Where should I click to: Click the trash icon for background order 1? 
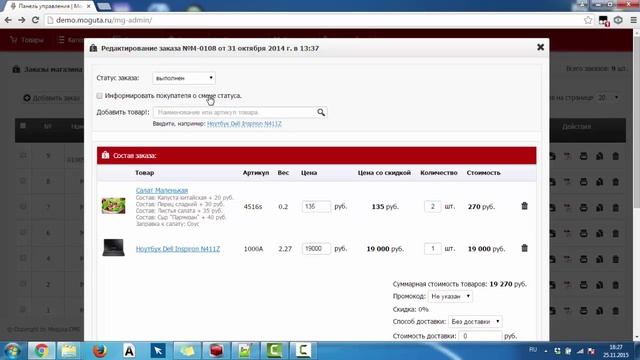coord(616,311)
